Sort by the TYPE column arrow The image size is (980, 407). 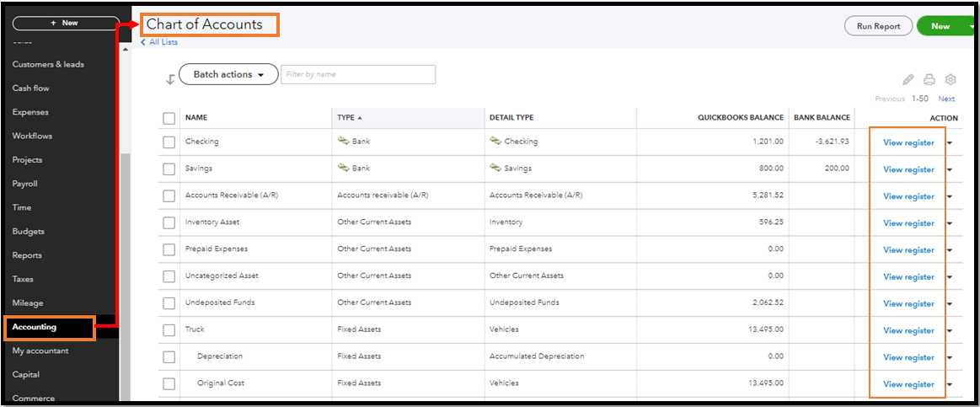359,117
